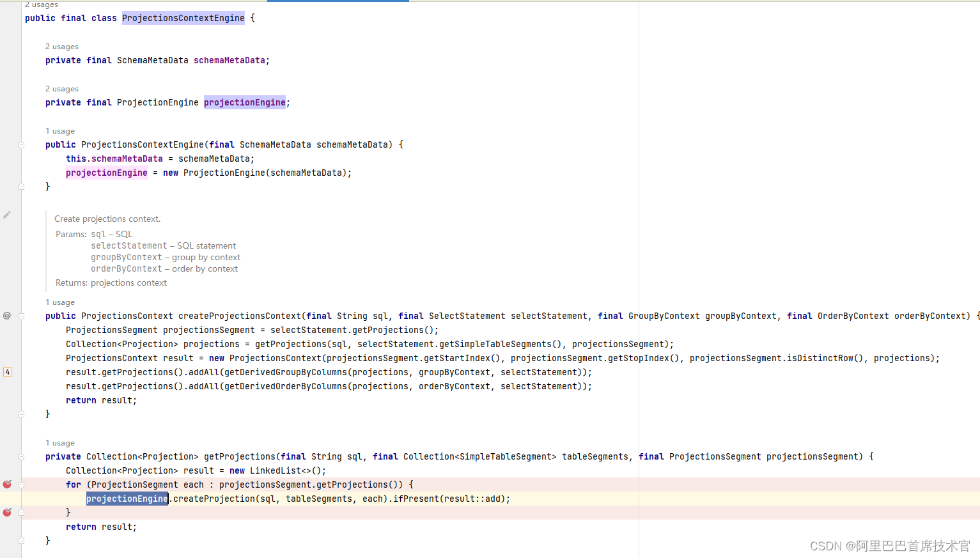Collapse the getProjections method fold arrow
Image resolution: width=980 pixels, height=558 pixels.
click(21, 456)
